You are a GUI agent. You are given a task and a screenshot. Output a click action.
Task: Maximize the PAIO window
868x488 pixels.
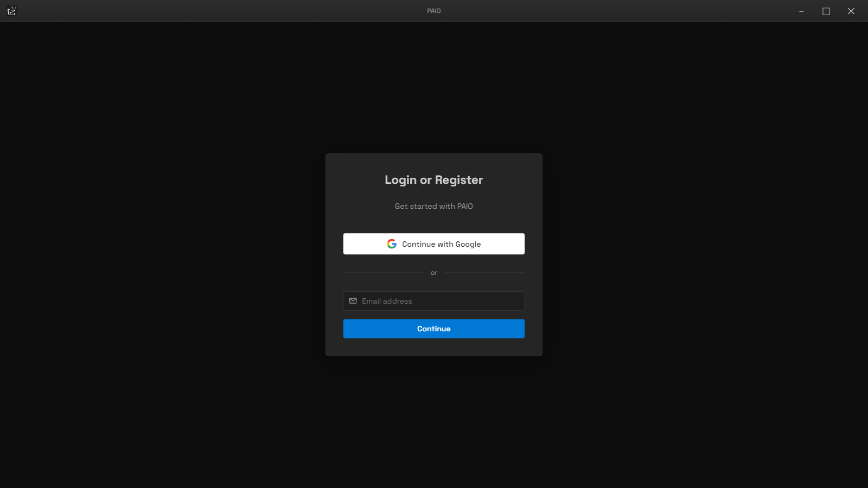point(826,11)
